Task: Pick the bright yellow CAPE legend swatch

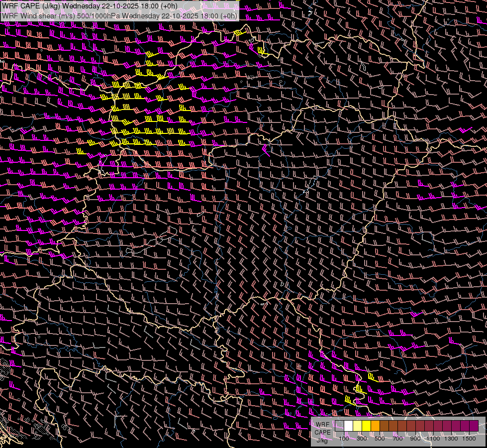Action: coord(367,426)
